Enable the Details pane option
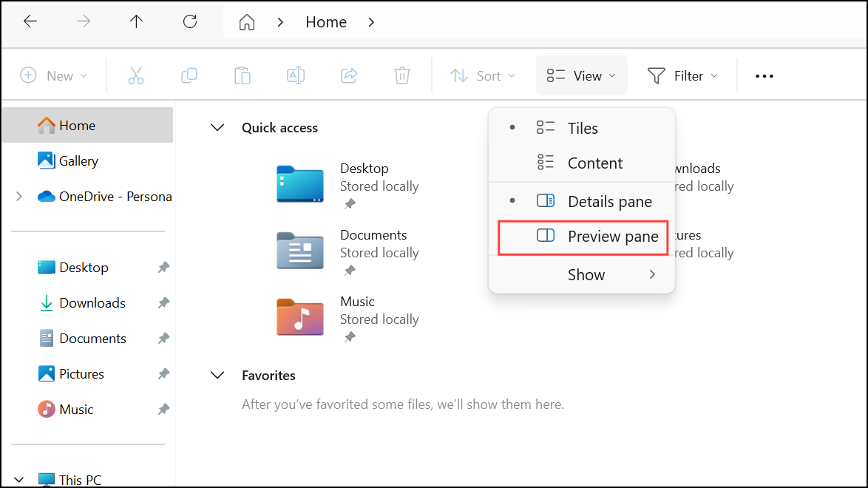Image resolution: width=868 pixels, height=488 pixels. click(x=609, y=200)
